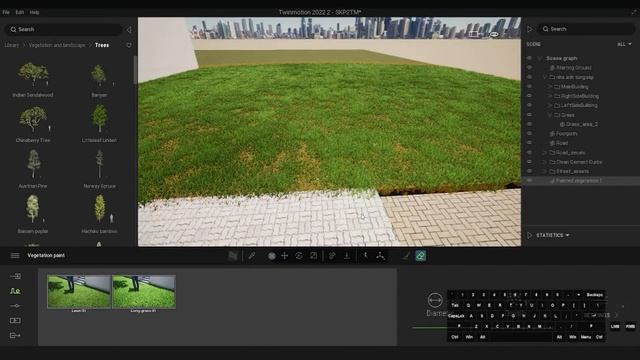
Task: Select the move (translate) tool
Action: click(x=285, y=256)
